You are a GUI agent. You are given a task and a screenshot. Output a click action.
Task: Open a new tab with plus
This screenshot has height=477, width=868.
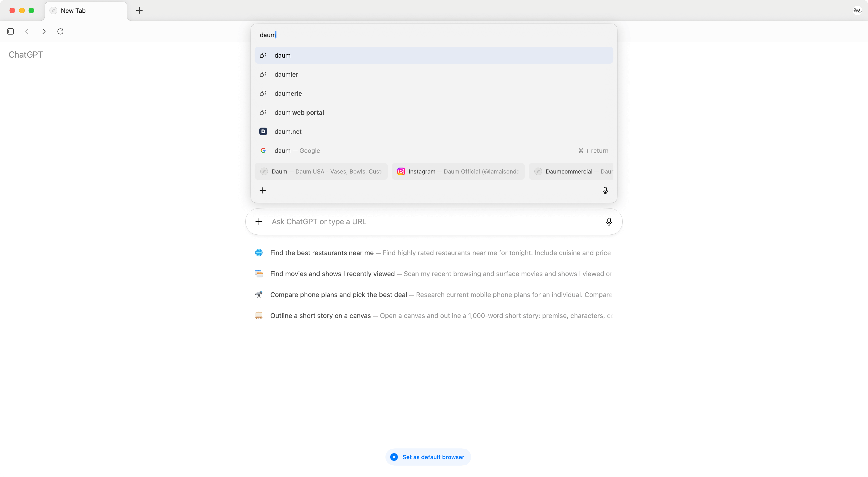[139, 10]
